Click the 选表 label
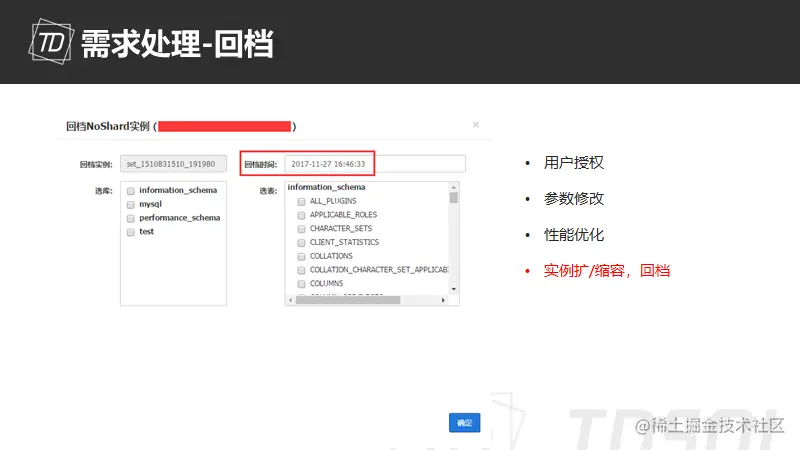The image size is (800, 450). click(268, 191)
